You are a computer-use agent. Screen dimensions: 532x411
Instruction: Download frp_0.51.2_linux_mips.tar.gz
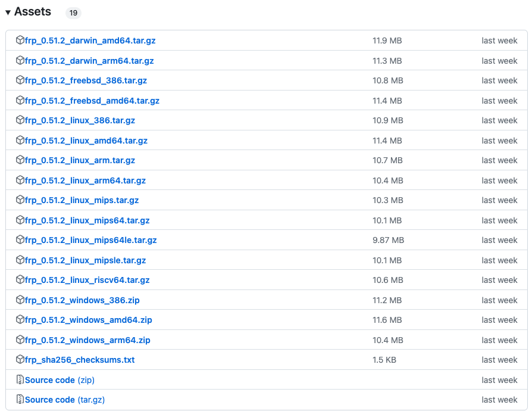pyautogui.click(x=82, y=200)
